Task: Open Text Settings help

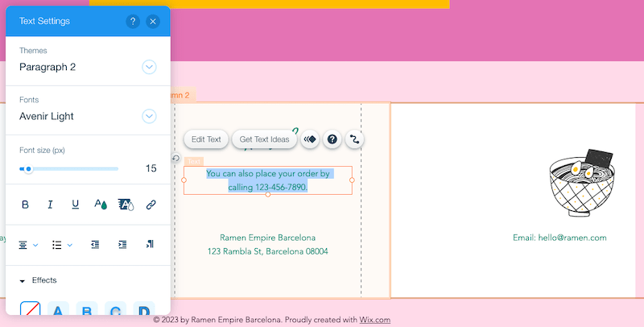Action: click(x=133, y=22)
